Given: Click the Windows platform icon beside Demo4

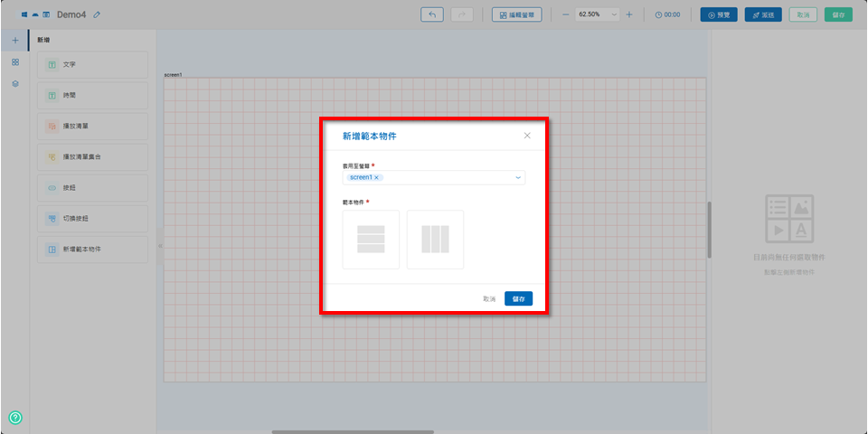Looking at the screenshot, I should point(24,15).
